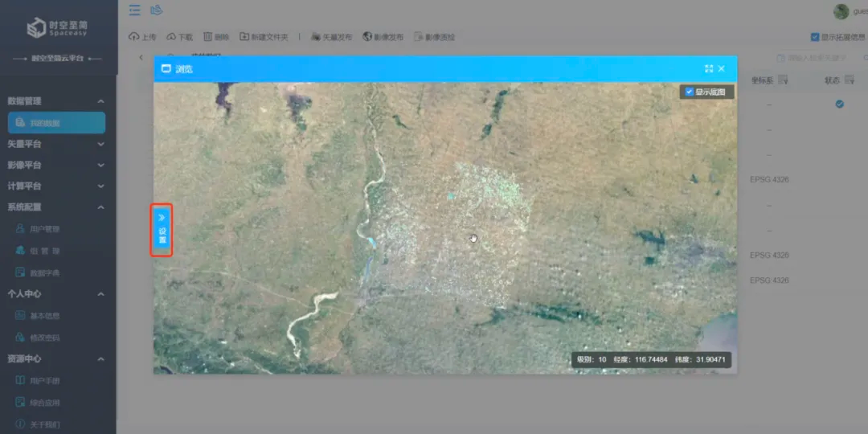
Task: Collapse the sidebar using the hamburger icon
Action: coord(134,10)
